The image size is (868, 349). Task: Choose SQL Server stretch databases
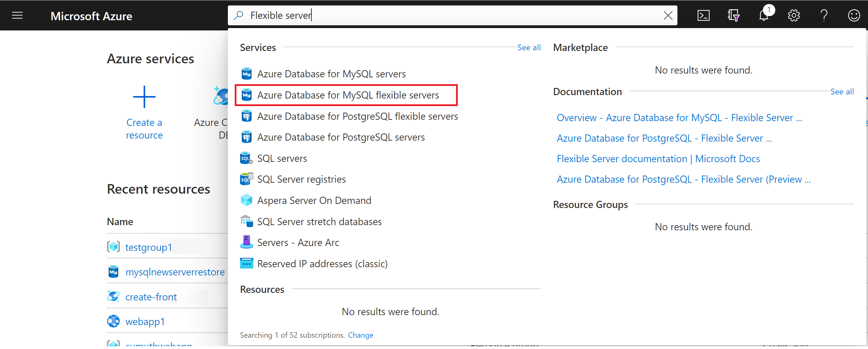coord(319,222)
